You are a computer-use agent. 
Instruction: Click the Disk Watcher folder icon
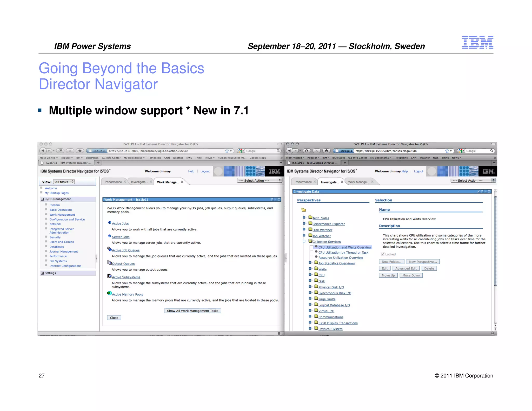click(310, 229)
